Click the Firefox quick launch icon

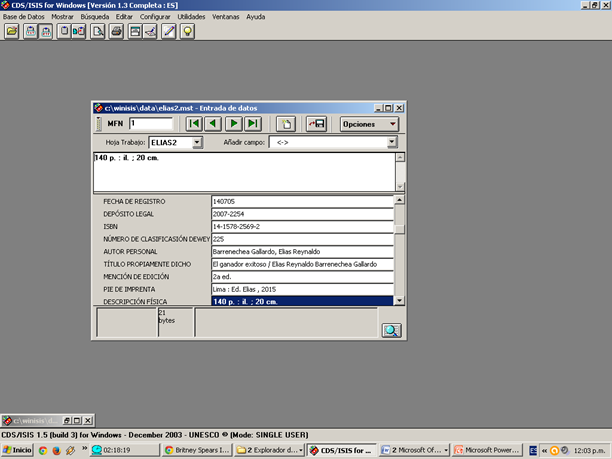tap(57, 450)
